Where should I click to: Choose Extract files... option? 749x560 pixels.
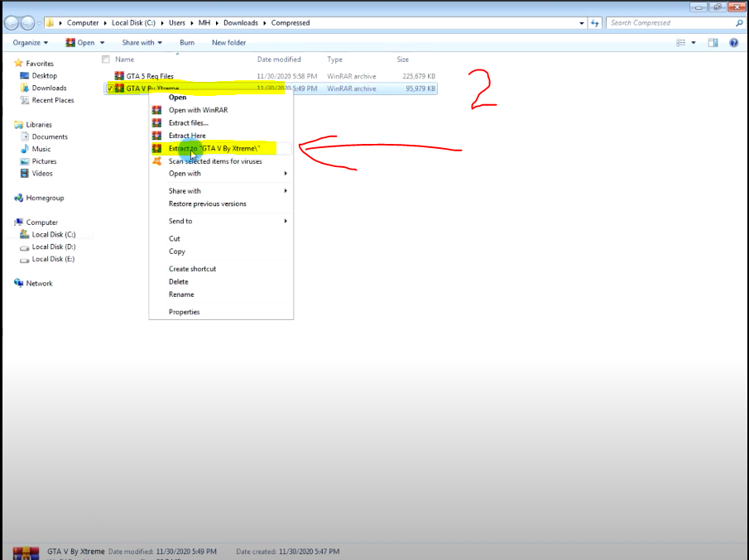click(189, 122)
